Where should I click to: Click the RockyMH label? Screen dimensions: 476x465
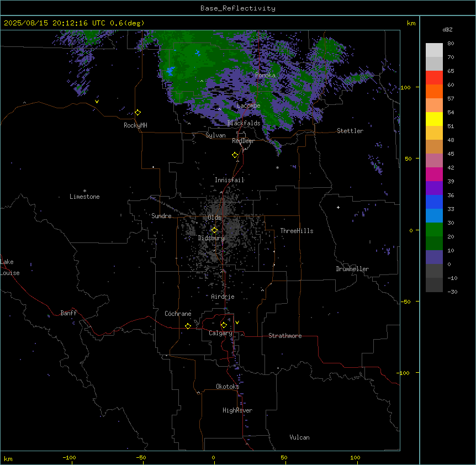point(135,125)
